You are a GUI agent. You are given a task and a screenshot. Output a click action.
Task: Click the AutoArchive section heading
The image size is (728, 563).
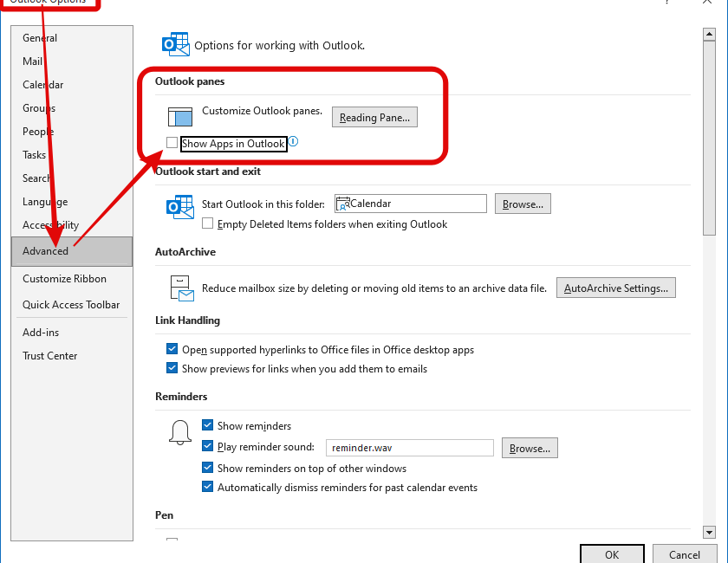[x=185, y=251]
